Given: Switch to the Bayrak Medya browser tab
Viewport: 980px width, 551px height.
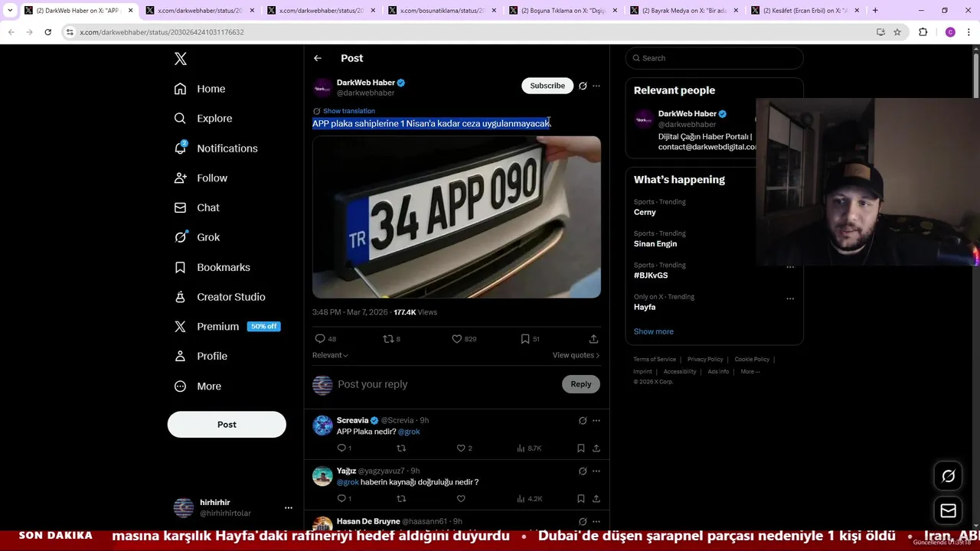Looking at the screenshot, I should point(684,11).
